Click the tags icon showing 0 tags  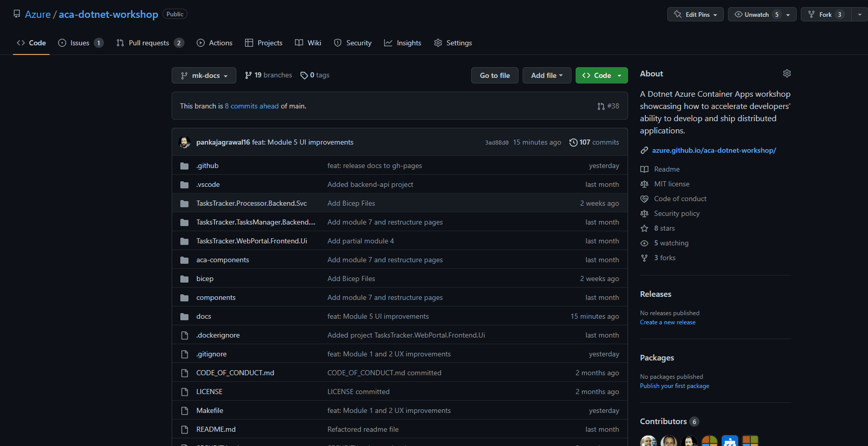(304, 75)
